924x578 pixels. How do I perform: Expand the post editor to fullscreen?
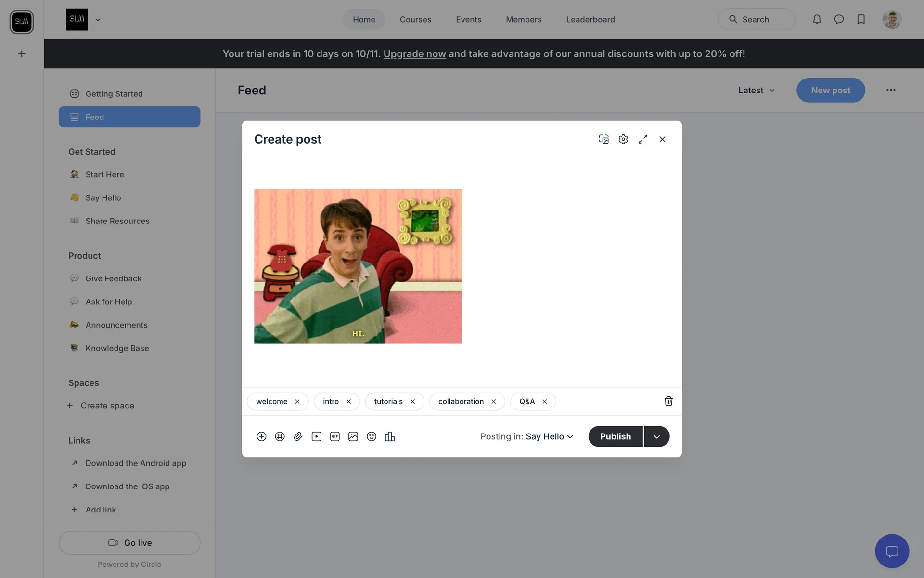click(x=643, y=139)
